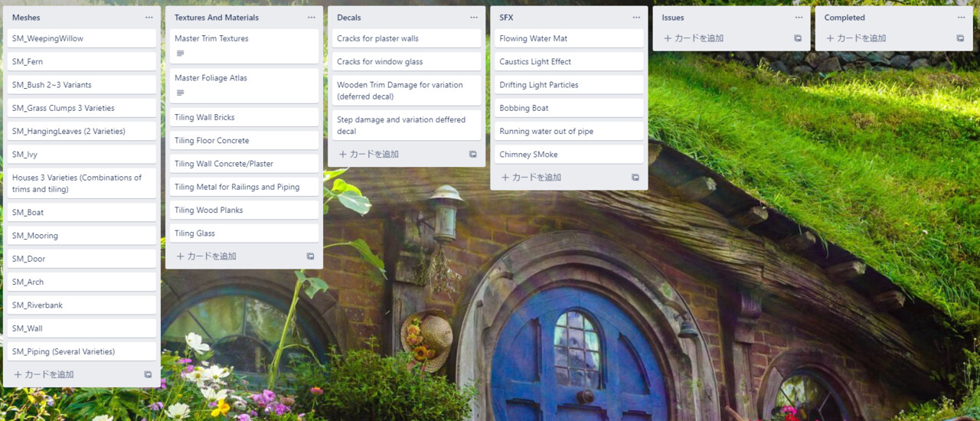This screenshot has height=421, width=980.
Task: Open the Flowing Water Mat card
Action: 569,38
